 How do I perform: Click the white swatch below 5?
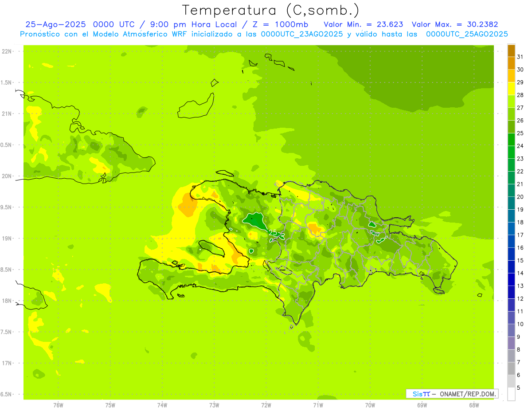(511, 394)
